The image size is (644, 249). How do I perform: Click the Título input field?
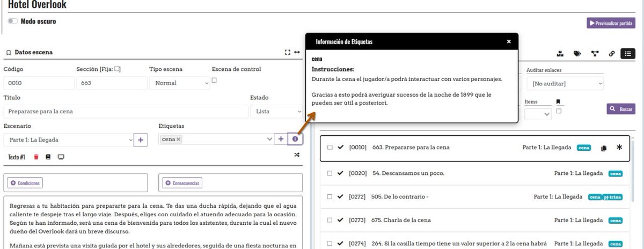click(126, 112)
